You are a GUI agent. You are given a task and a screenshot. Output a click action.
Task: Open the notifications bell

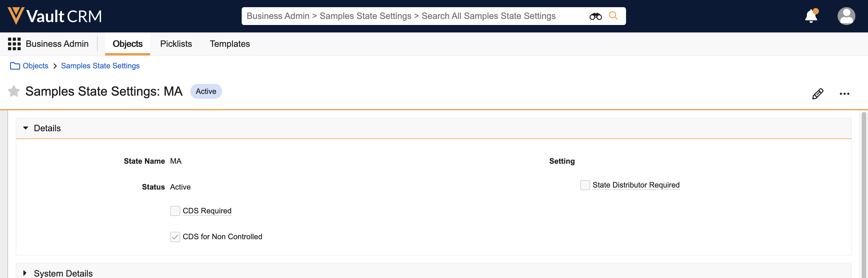tap(811, 16)
